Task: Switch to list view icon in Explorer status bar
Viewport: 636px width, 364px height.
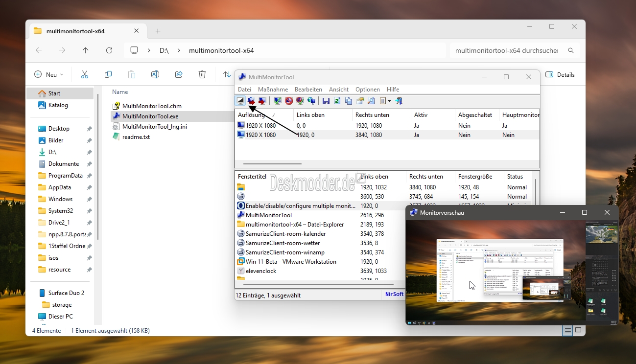Action: 567,331
